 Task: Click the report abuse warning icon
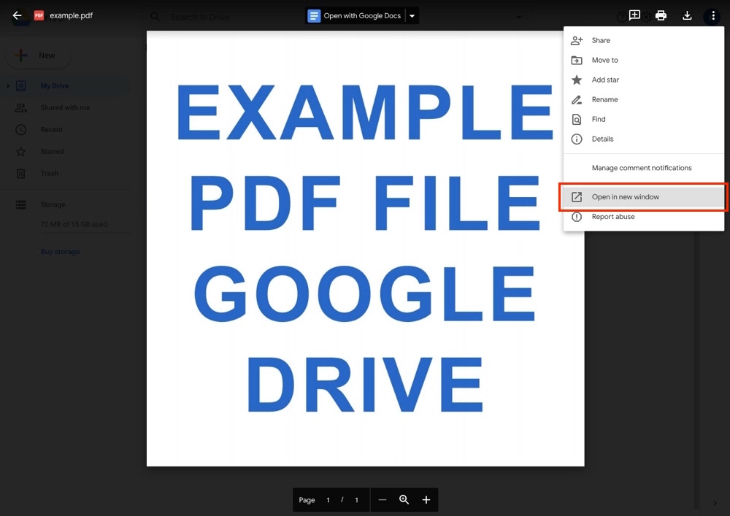tap(576, 217)
